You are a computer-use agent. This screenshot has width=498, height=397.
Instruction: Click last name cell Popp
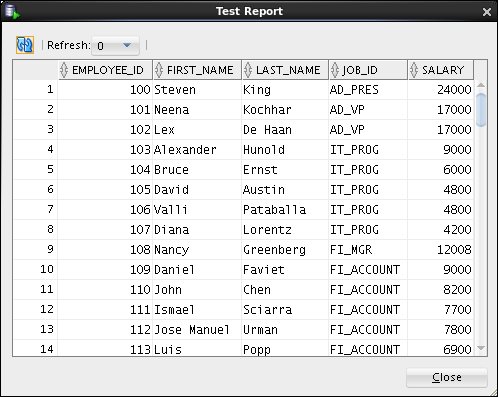coord(285,348)
